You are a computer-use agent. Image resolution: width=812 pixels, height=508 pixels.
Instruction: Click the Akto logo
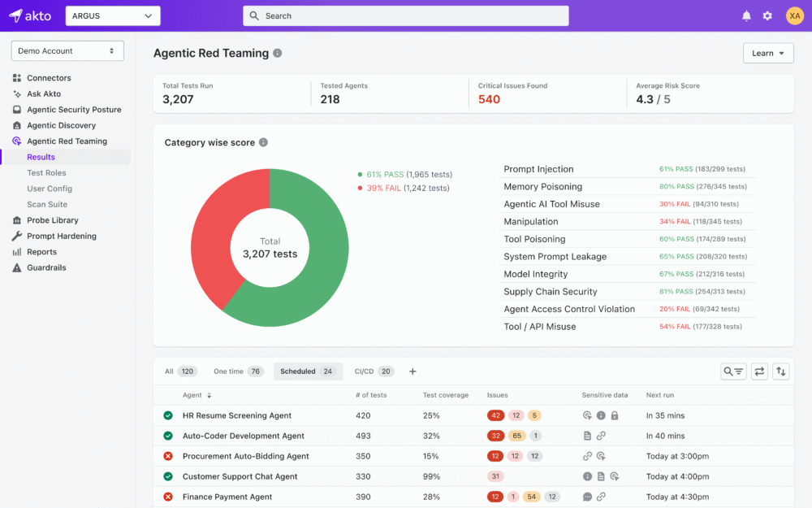pos(30,15)
